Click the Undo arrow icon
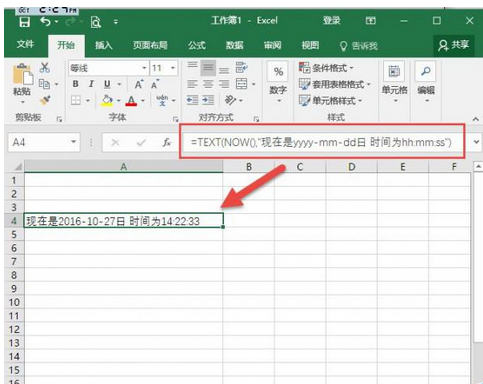The width and height of the screenshot is (483, 384). coord(46,22)
